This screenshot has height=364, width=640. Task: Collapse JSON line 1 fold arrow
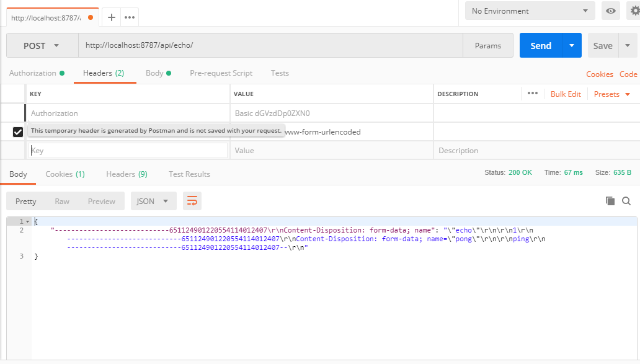click(x=28, y=221)
